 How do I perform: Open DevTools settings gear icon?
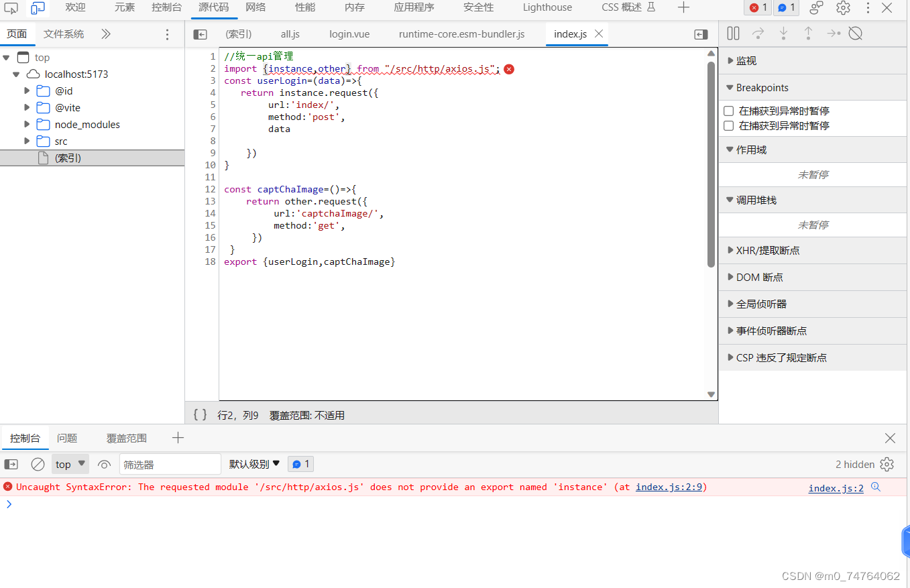(843, 8)
